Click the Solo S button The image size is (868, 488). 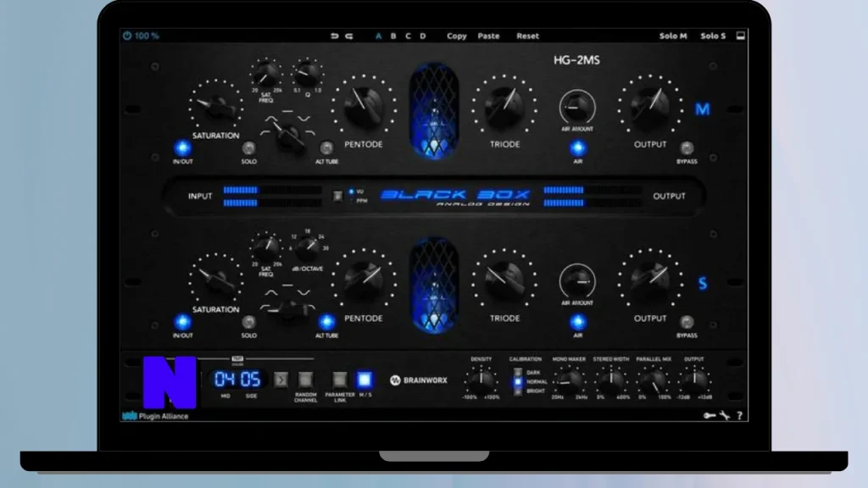tap(713, 36)
